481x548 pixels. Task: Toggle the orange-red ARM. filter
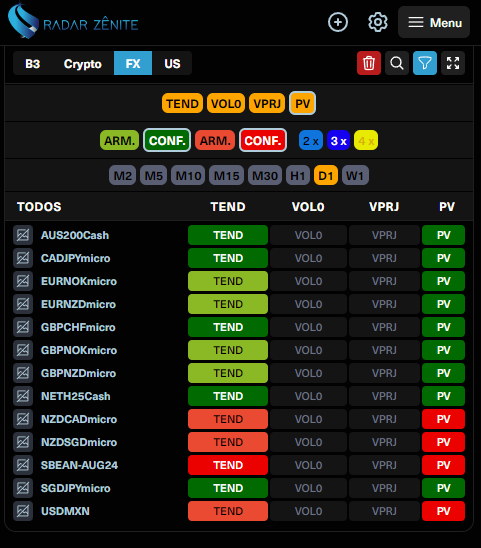[x=215, y=140]
